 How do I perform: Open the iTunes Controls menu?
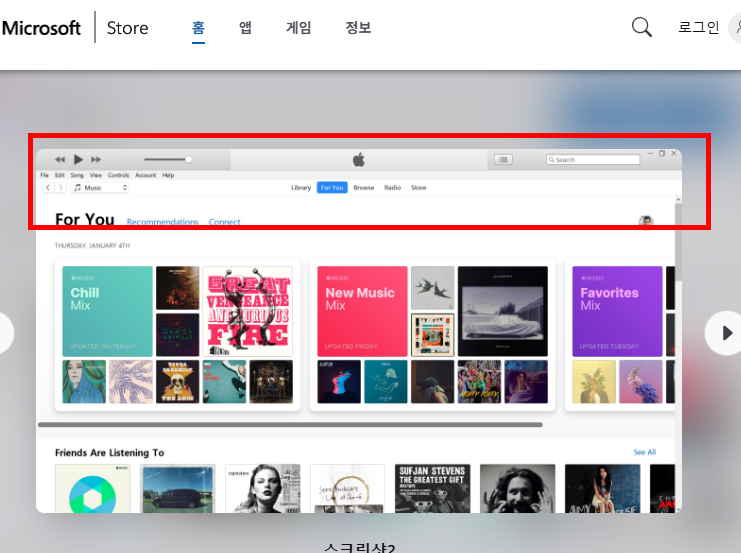click(x=118, y=175)
